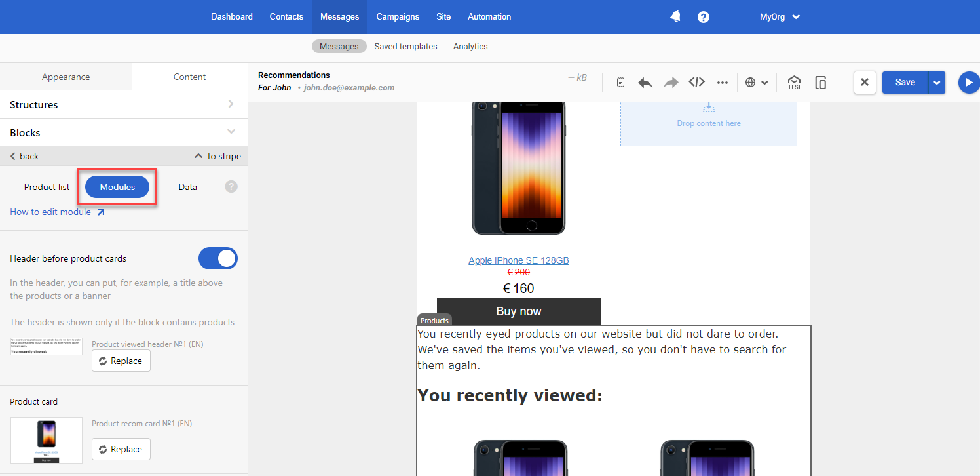Click the Save button

tap(905, 83)
